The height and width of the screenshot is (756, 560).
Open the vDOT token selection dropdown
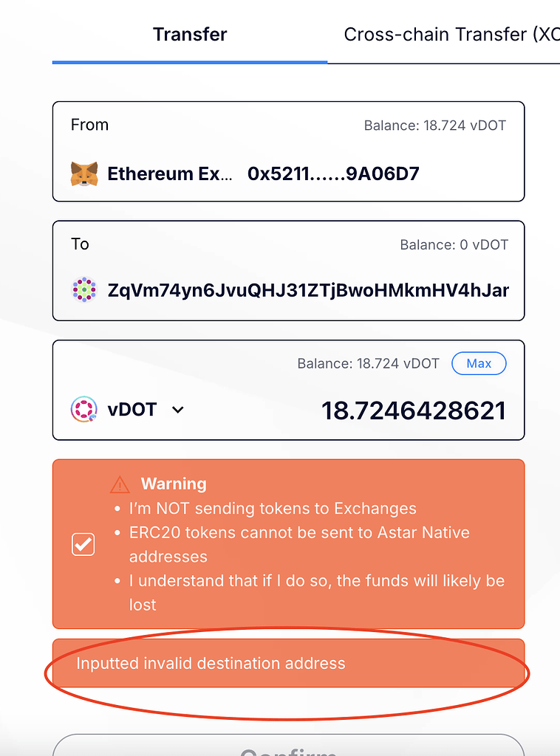[x=177, y=409]
